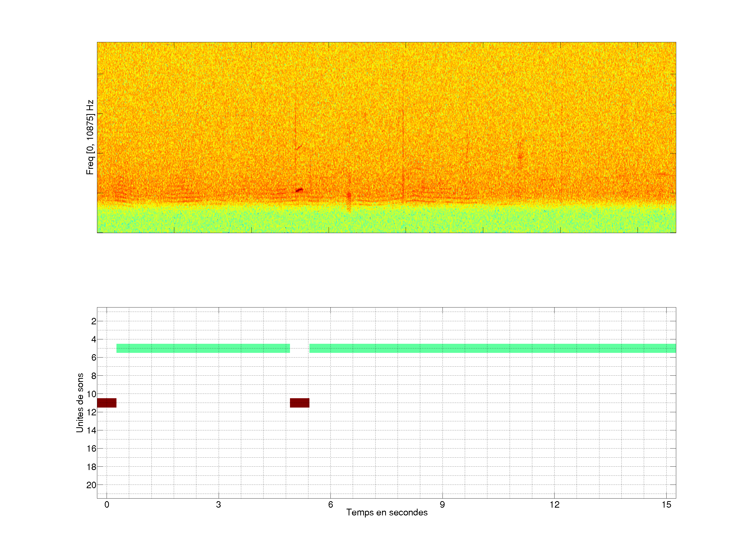The image size is (747, 560).
Task: Click the x-axis tick label 6
Action: click(x=330, y=505)
